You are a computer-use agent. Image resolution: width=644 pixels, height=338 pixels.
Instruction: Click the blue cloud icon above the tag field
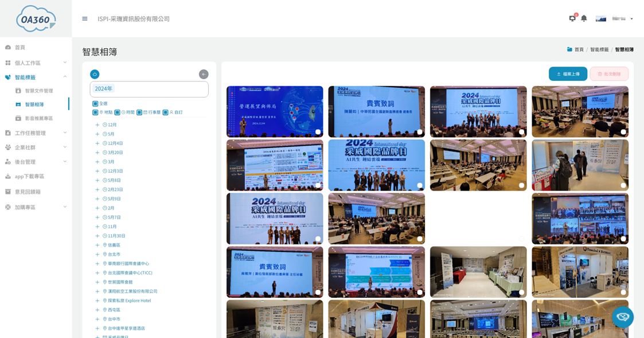pyautogui.click(x=95, y=74)
